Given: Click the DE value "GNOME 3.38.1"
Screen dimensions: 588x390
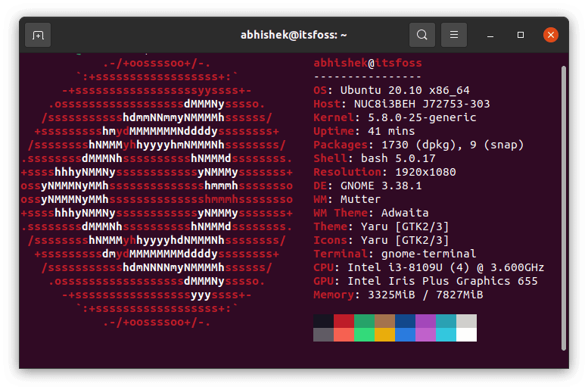Looking at the screenshot, I should pos(381,186).
